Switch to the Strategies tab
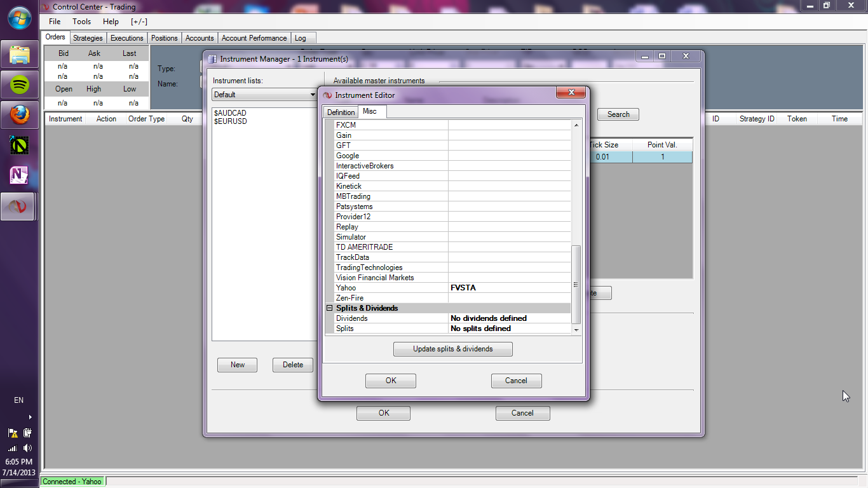 [x=88, y=38]
